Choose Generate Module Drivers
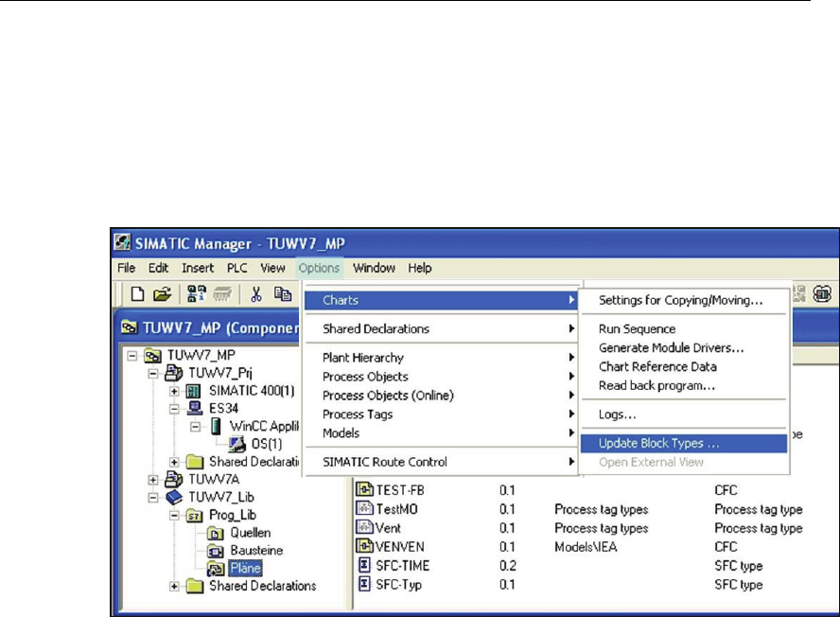 [684, 348]
